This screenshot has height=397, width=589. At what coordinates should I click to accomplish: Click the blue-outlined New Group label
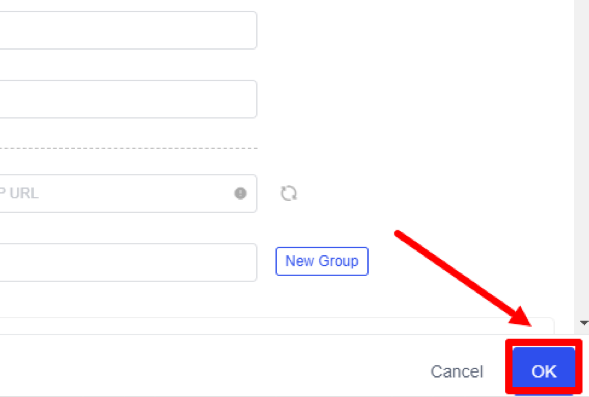tap(322, 261)
